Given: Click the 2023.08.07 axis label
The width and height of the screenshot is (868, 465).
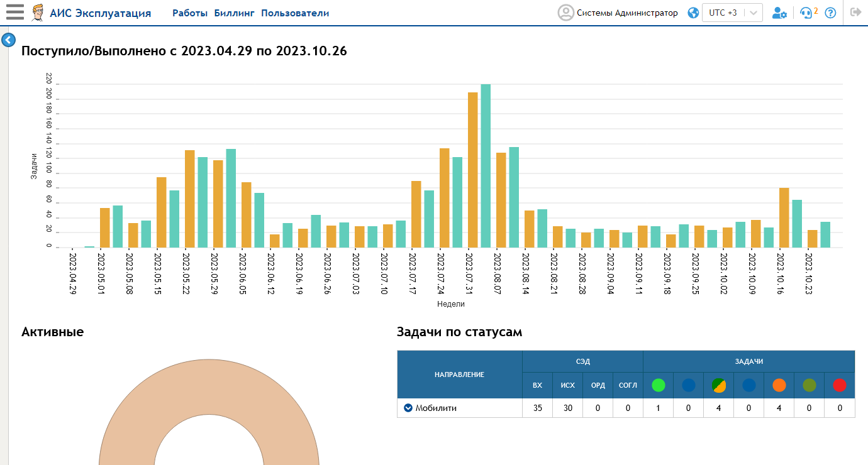Looking at the screenshot, I should coord(498,273).
